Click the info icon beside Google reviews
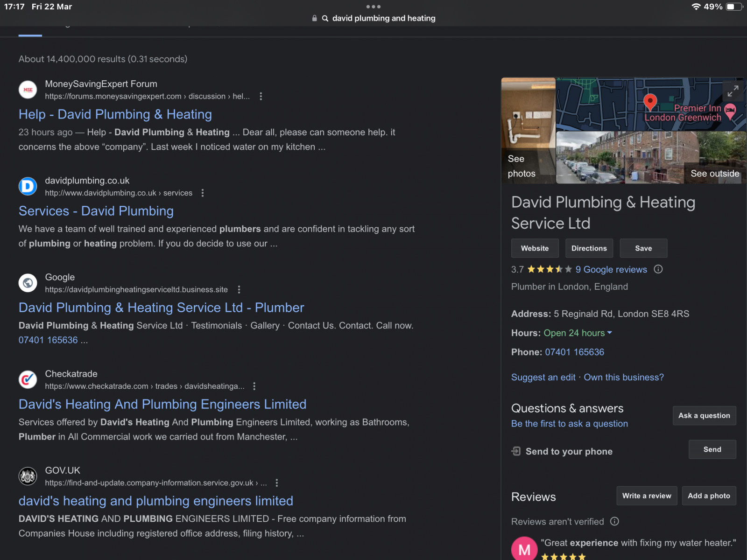 658,269
